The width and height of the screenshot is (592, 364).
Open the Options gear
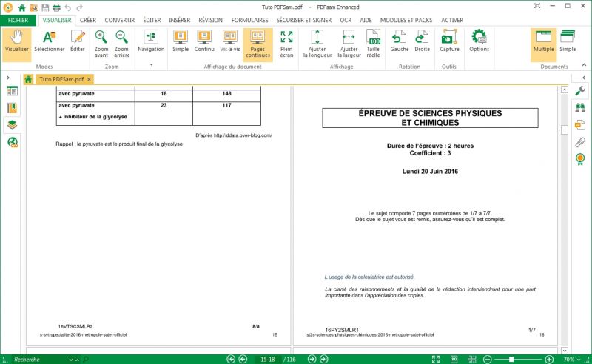click(479, 41)
